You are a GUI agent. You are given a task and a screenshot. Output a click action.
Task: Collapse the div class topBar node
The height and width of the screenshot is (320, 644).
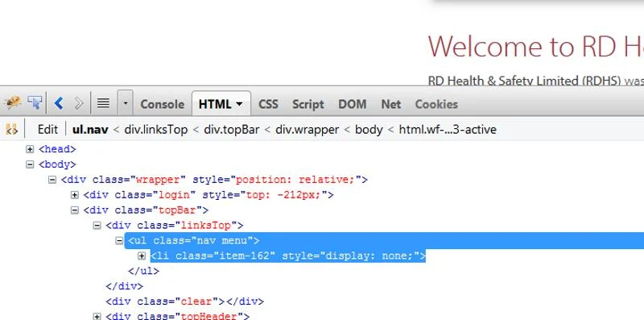pyautogui.click(x=74, y=210)
